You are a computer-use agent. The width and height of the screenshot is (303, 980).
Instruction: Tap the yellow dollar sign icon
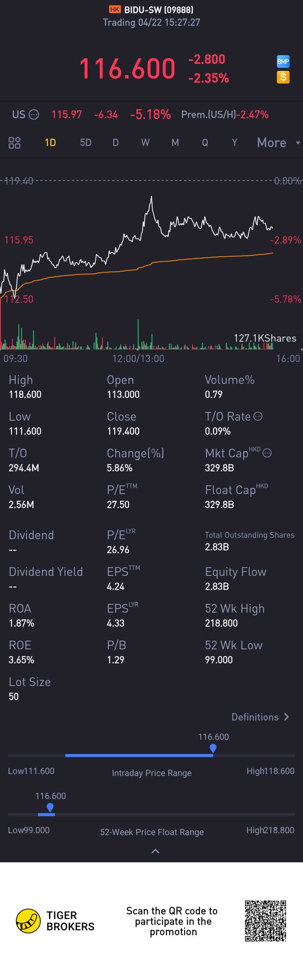coord(283,77)
